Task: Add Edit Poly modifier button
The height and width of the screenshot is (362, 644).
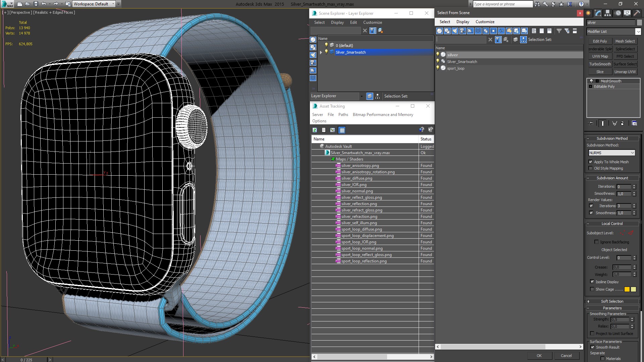Action: coord(600,41)
